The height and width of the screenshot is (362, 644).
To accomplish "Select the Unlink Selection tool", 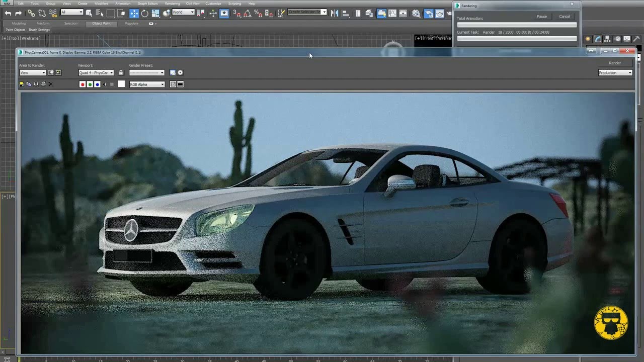I will 42,13.
